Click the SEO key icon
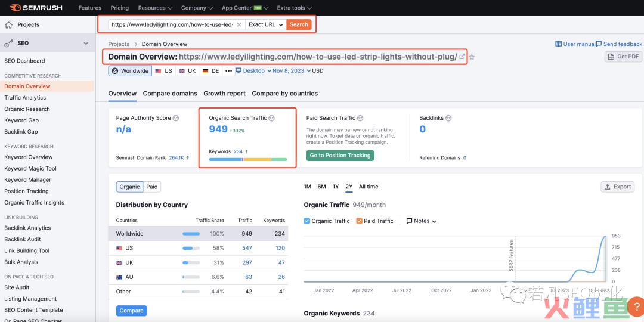 pyautogui.click(x=8, y=43)
